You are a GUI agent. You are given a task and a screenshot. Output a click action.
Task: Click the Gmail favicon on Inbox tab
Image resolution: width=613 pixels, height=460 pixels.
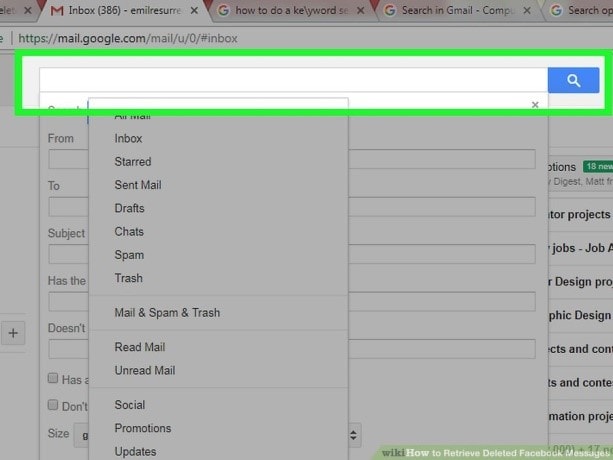[x=57, y=11]
